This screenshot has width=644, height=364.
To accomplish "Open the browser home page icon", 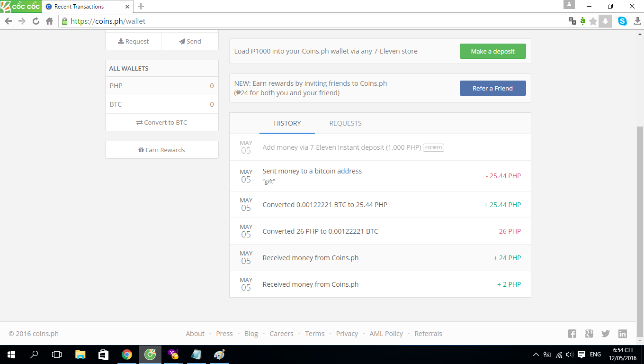I will (49, 21).
